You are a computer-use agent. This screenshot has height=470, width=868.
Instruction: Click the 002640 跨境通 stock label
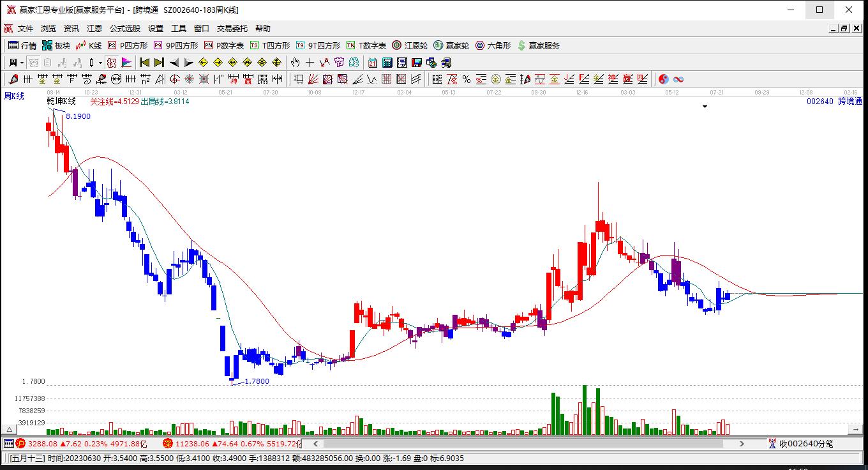coord(834,101)
